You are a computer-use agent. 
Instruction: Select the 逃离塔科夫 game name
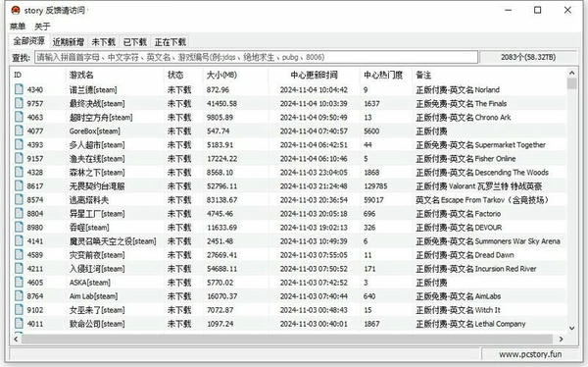(89, 200)
